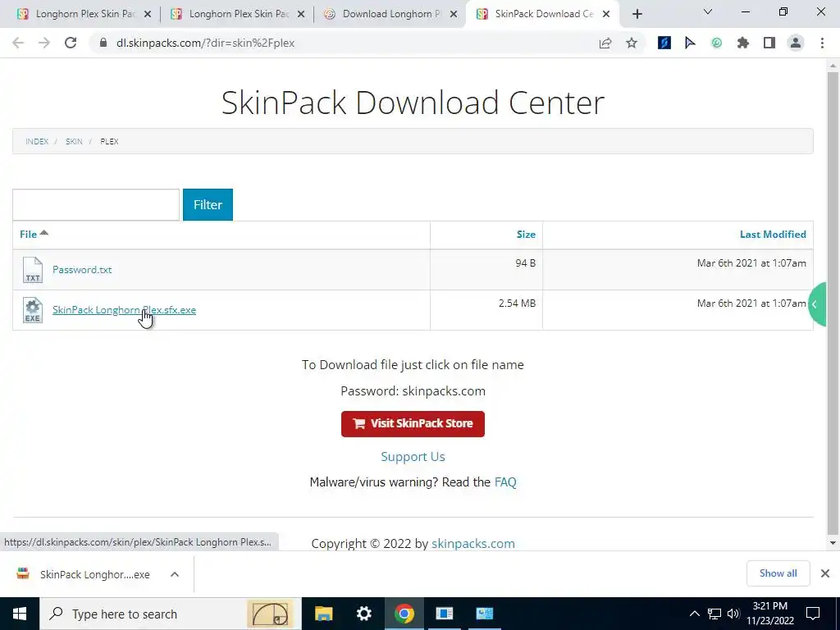Click the page vertical scrollbar
840x630 pixels.
[833, 304]
